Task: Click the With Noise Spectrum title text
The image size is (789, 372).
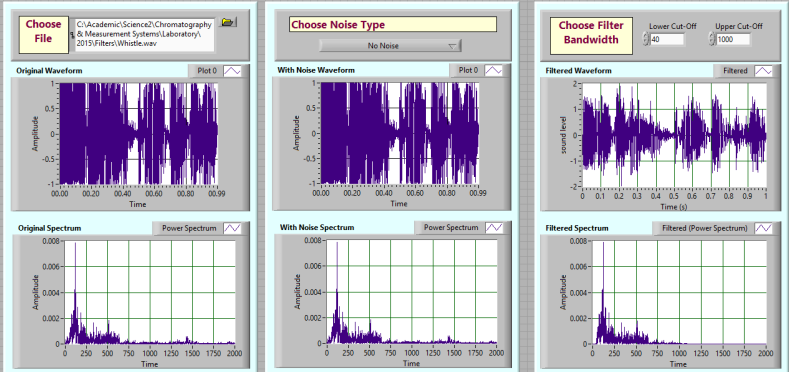Action: (x=317, y=228)
